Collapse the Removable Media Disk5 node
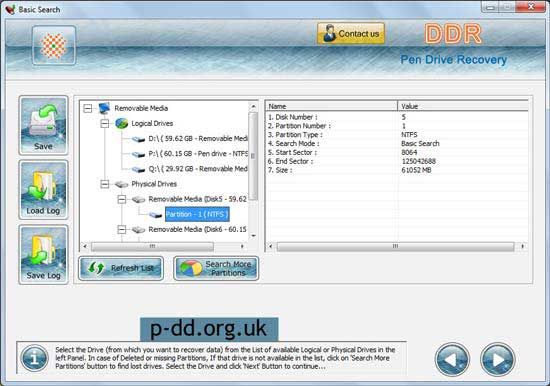 121,199
